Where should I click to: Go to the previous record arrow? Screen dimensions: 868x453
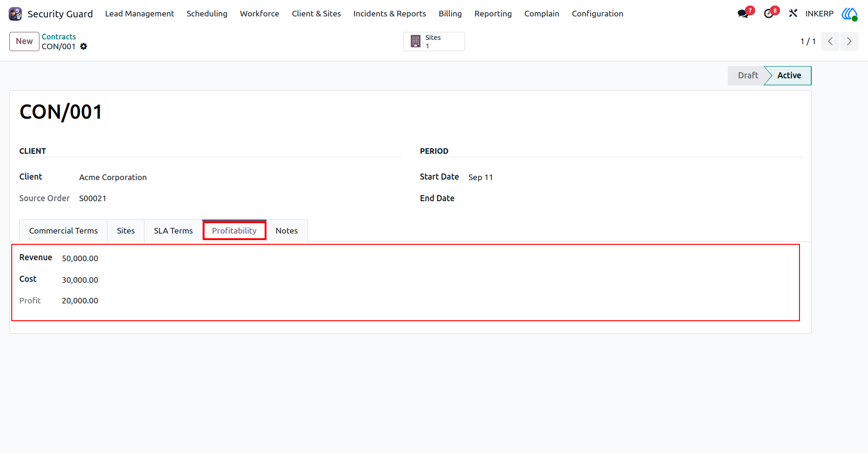point(830,41)
